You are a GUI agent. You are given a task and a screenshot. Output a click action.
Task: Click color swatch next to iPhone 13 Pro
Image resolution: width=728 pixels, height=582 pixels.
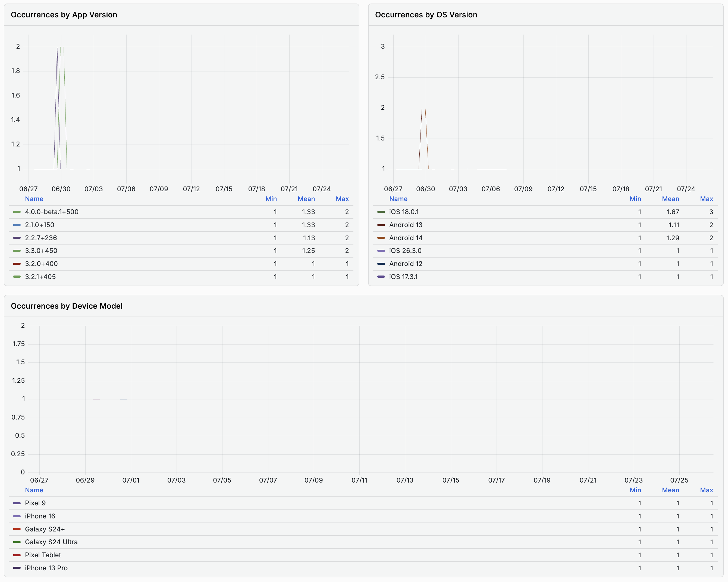pos(17,568)
